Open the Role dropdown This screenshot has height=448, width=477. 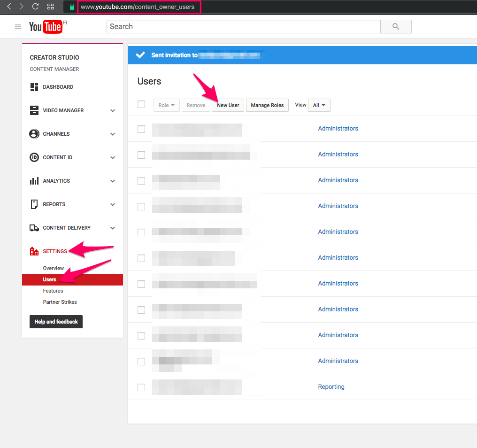(x=166, y=105)
